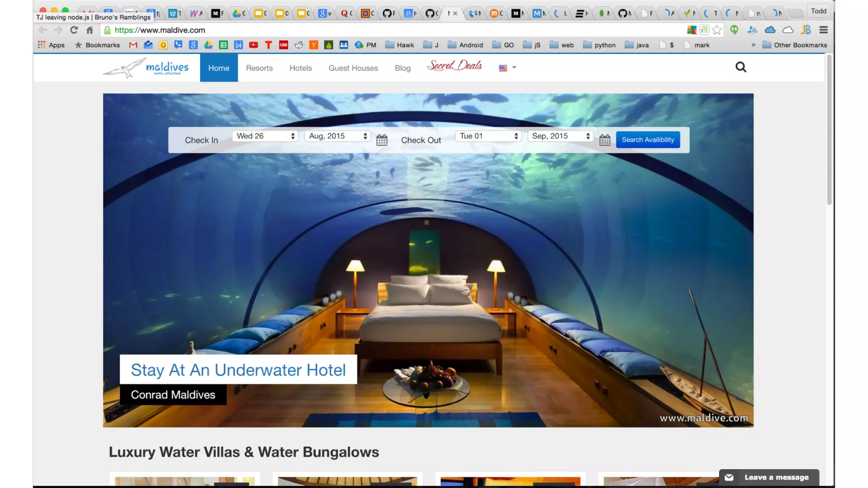Screen dimensions: 868x488
Task: Open the Guest Houses menu item
Action: coord(353,68)
